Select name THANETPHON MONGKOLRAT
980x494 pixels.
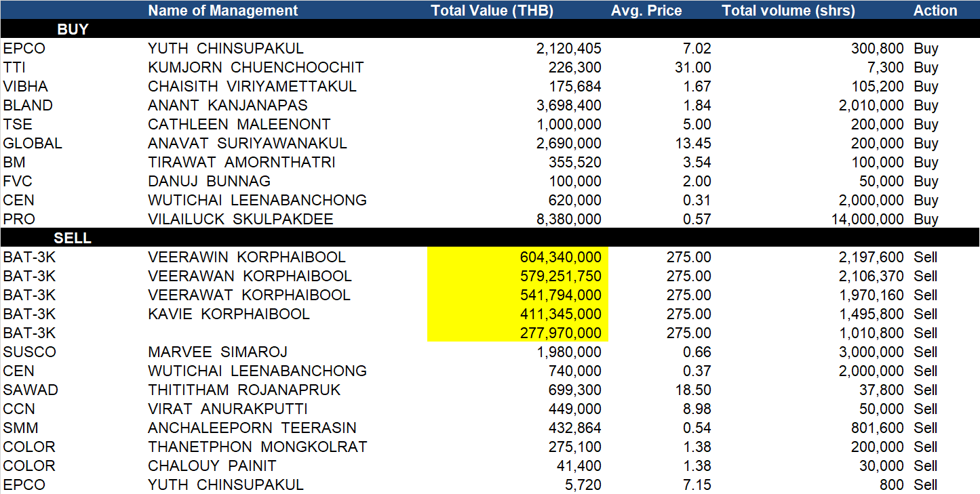[x=258, y=447]
